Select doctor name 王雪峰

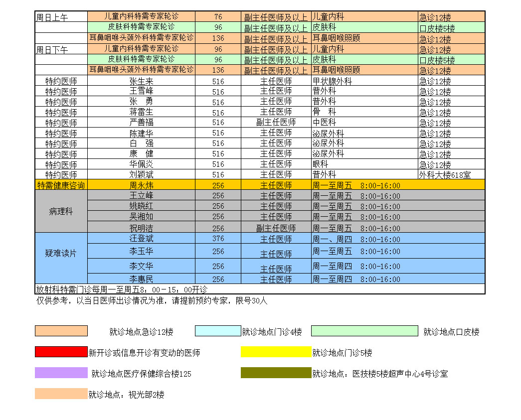point(141,91)
